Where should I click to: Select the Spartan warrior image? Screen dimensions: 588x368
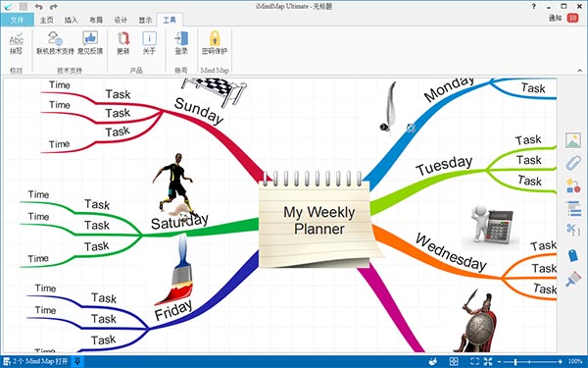pyautogui.click(x=475, y=321)
